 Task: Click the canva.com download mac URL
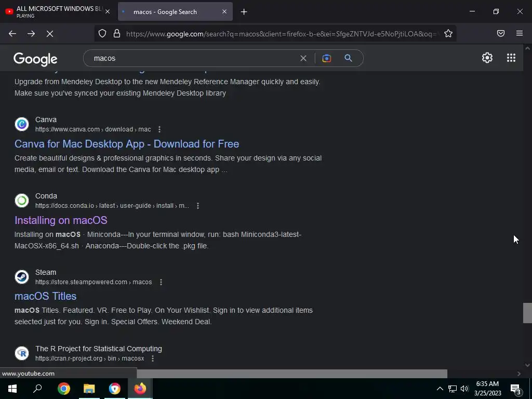(93, 129)
